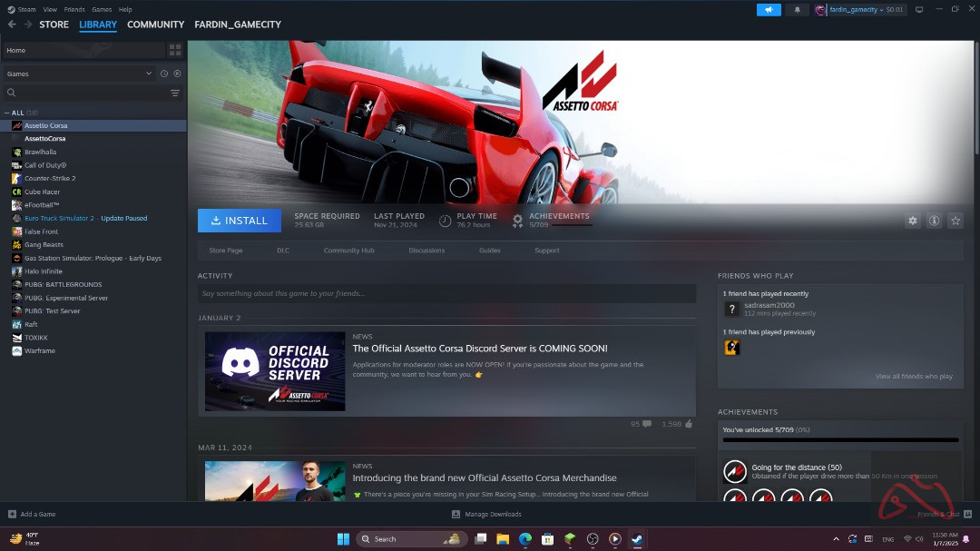This screenshot has width=980, height=551.
Task: Open View all friends who play link
Action: tap(914, 376)
